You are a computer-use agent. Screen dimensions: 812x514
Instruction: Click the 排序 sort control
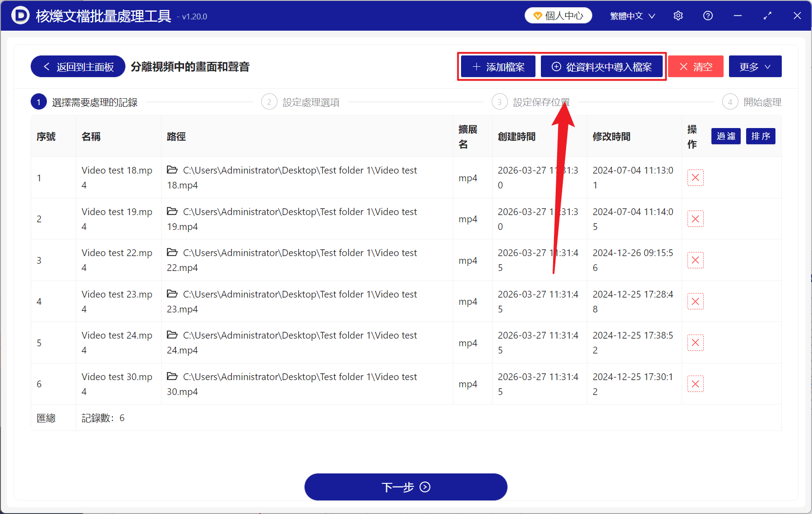[761, 136]
